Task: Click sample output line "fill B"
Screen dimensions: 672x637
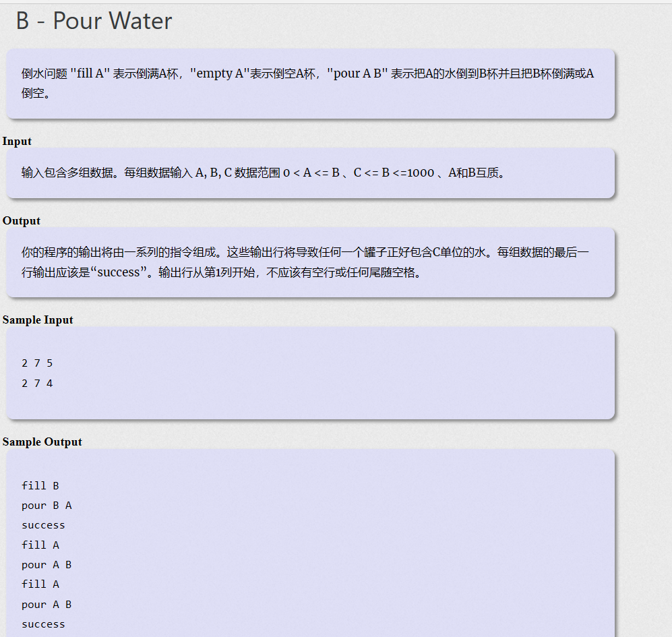Action: pos(40,485)
